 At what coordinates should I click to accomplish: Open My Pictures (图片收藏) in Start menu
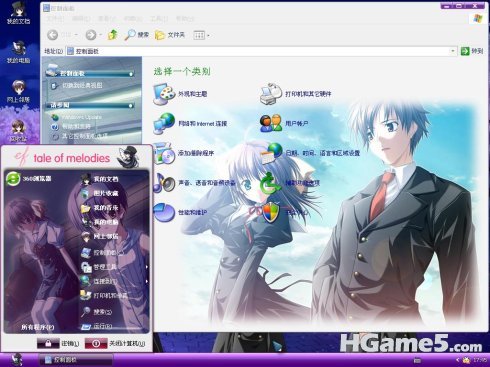(100, 193)
